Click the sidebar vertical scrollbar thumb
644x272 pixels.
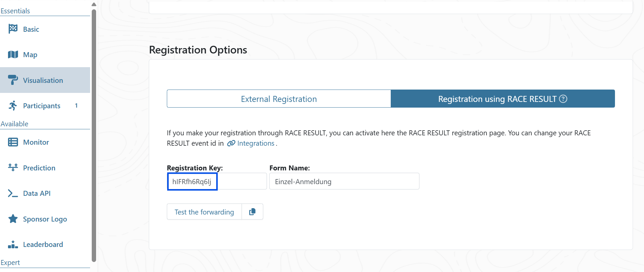(94, 134)
